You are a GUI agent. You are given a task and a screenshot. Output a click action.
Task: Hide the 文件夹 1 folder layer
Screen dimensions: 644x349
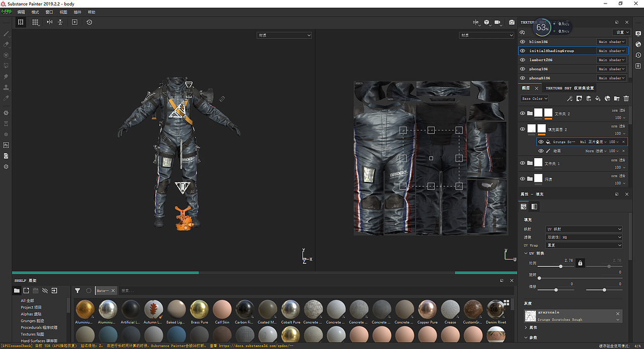[x=522, y=163]
